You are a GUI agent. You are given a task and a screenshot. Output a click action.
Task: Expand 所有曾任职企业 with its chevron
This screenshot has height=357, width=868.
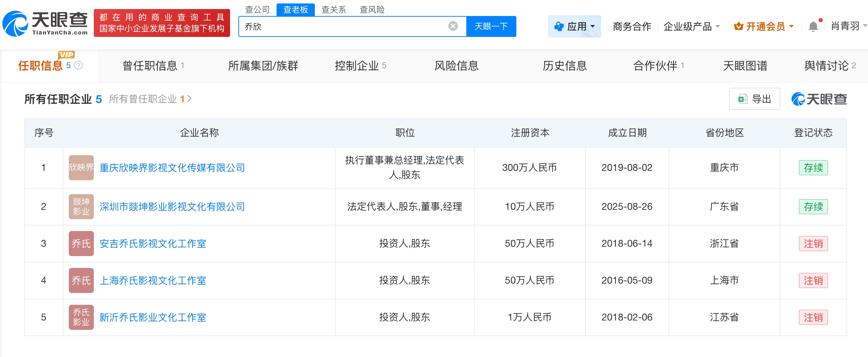click(189, 99)
